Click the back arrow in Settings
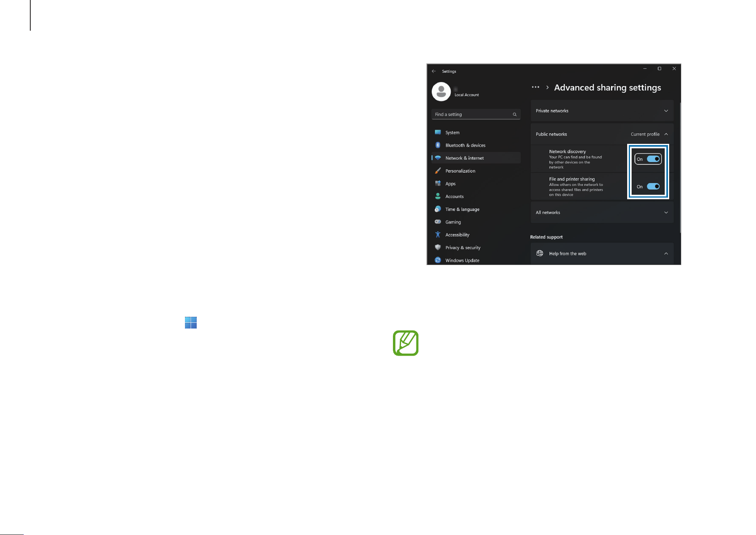Viewport: 756px width, 535px height. (434, 71)
